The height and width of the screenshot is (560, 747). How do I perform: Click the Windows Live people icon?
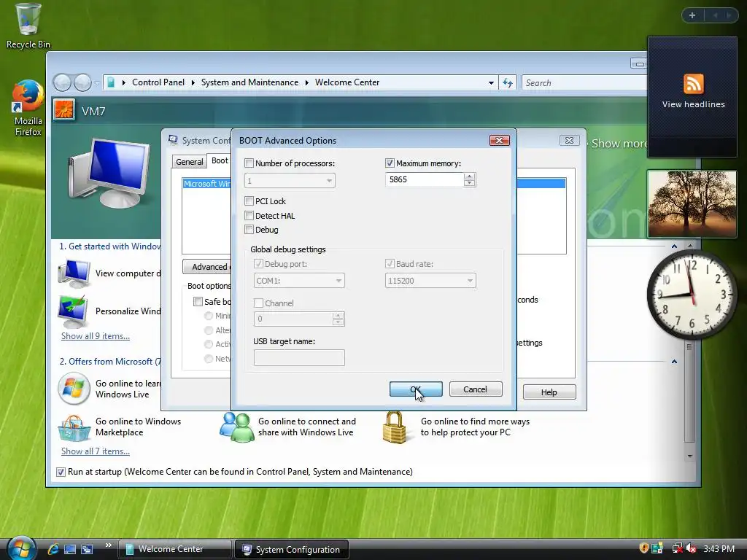[x=237, y=427]
